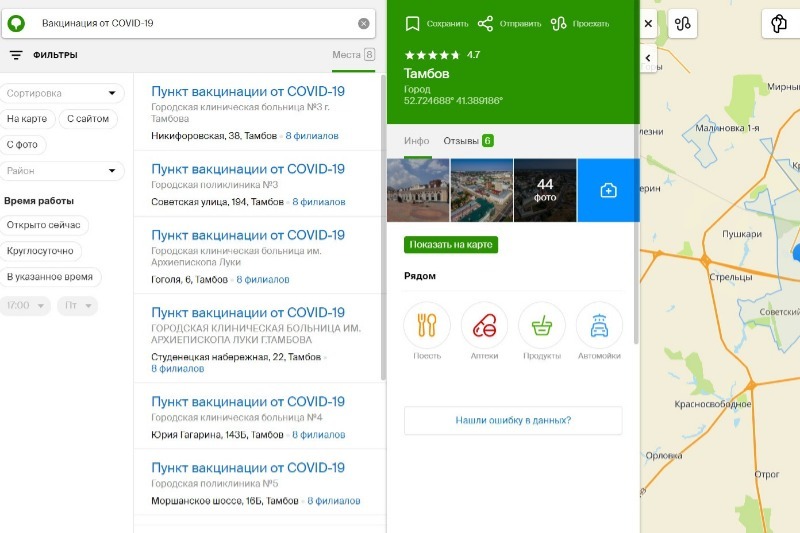
Task: Click Пушкари label on the map
Action: [742, 234]
